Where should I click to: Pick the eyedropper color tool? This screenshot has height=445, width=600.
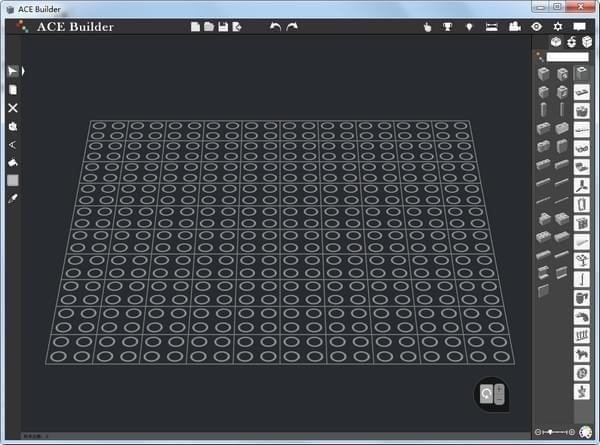(13, 198)
